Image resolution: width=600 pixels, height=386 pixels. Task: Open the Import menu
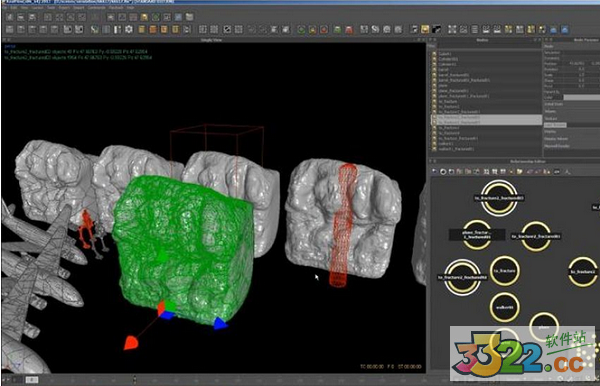(x=79, y=7)
